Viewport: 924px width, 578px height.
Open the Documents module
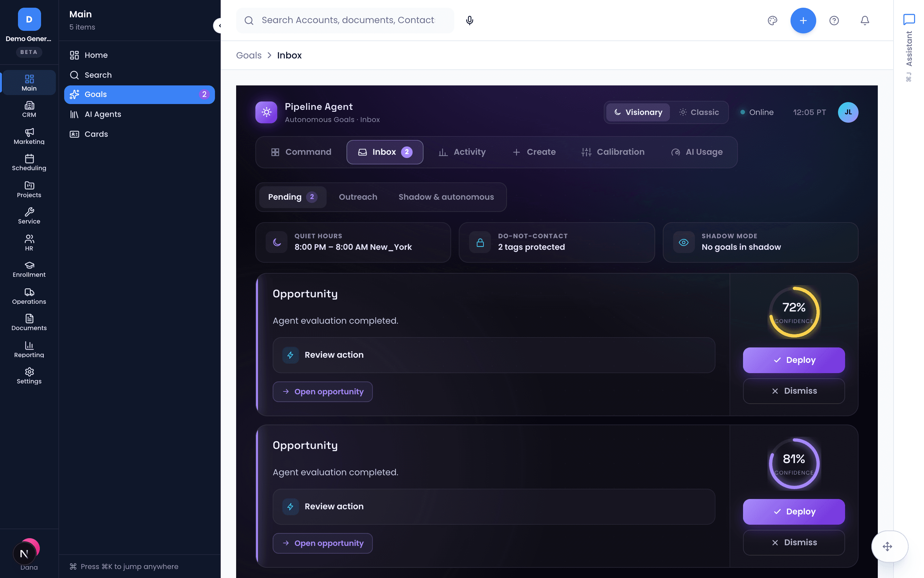29,323
